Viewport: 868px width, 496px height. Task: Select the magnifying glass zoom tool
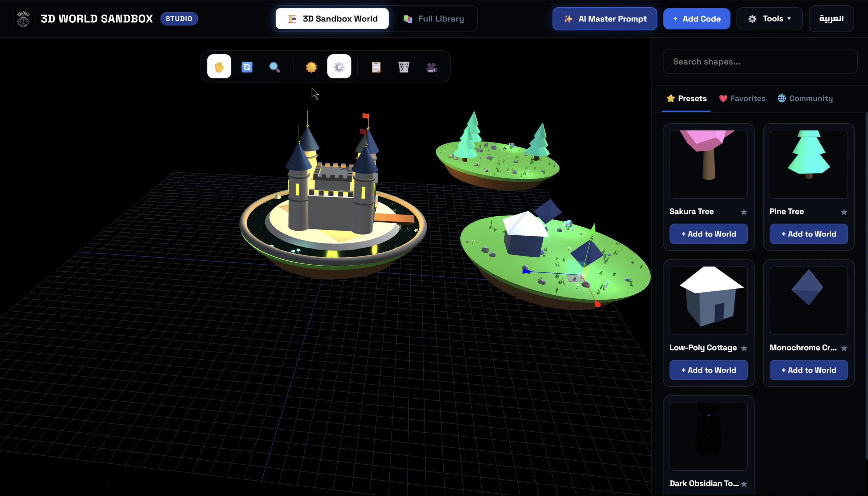coord(274,67)
